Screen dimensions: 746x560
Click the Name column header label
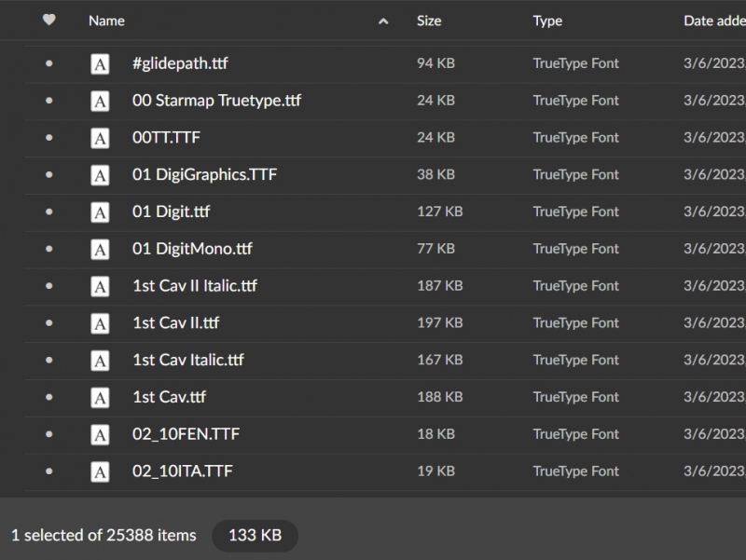pos(106,20)
